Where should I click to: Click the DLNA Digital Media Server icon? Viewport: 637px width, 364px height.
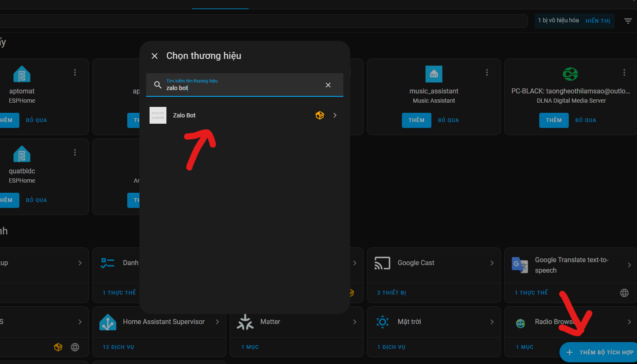(570, 74)
